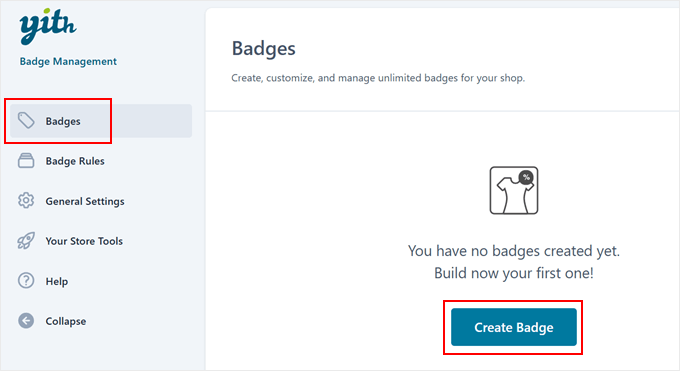Click the Badge Management title
Image resolution: width=680 pixels, height=371 pixels.
68,61
